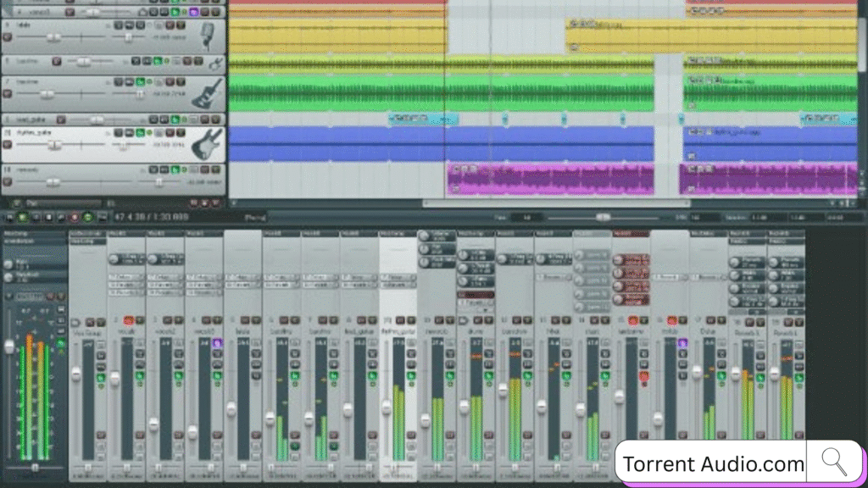Open the top send slot on mixer strip 2

[127, 258]
